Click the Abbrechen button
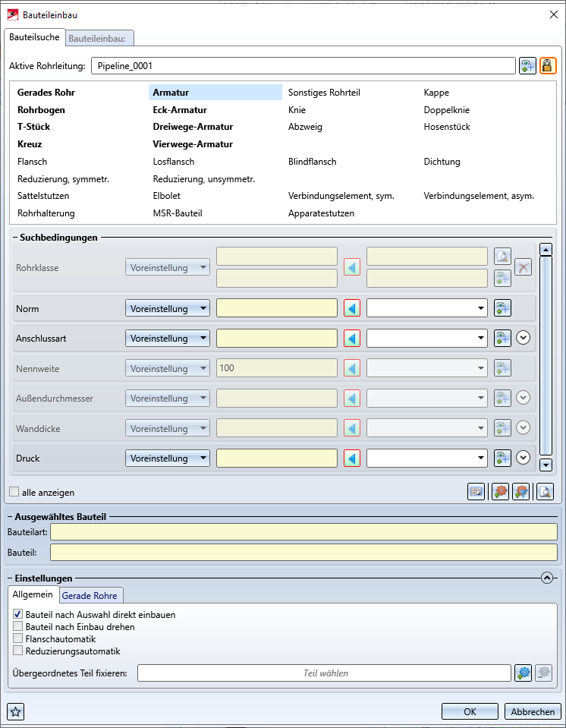The width and height of the screenshot is (566, 728). click(533, 712)
